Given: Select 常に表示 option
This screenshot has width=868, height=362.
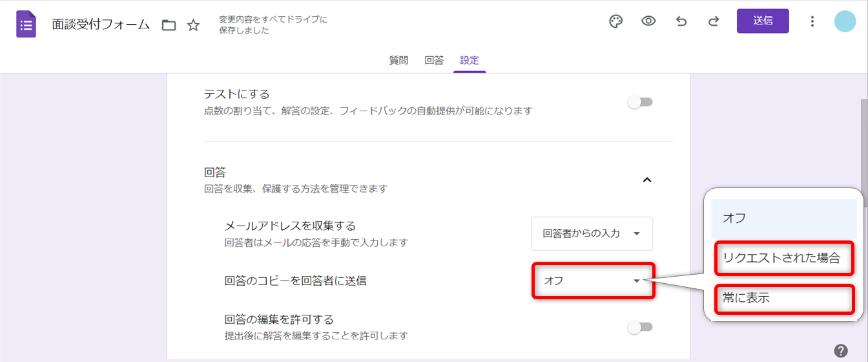Looking at the screenshot, I should 781,299.
